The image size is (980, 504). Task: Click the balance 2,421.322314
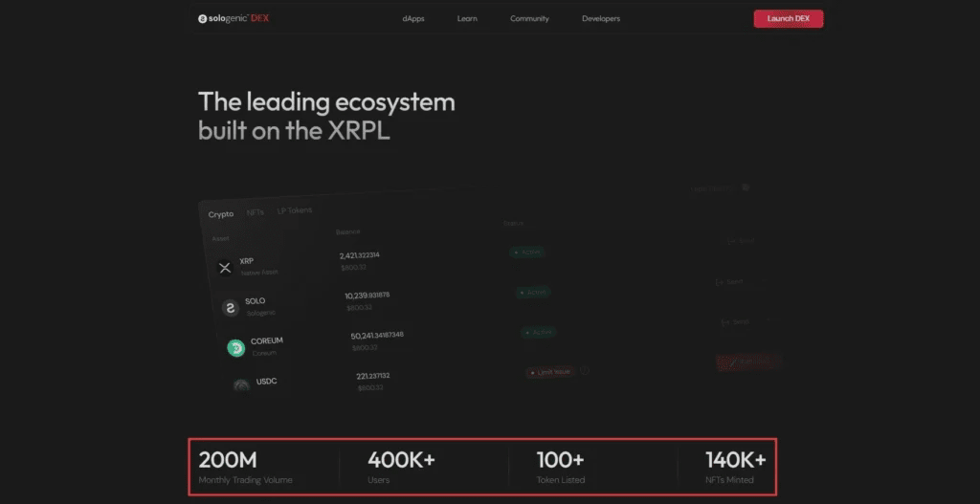tap(360, 255)
